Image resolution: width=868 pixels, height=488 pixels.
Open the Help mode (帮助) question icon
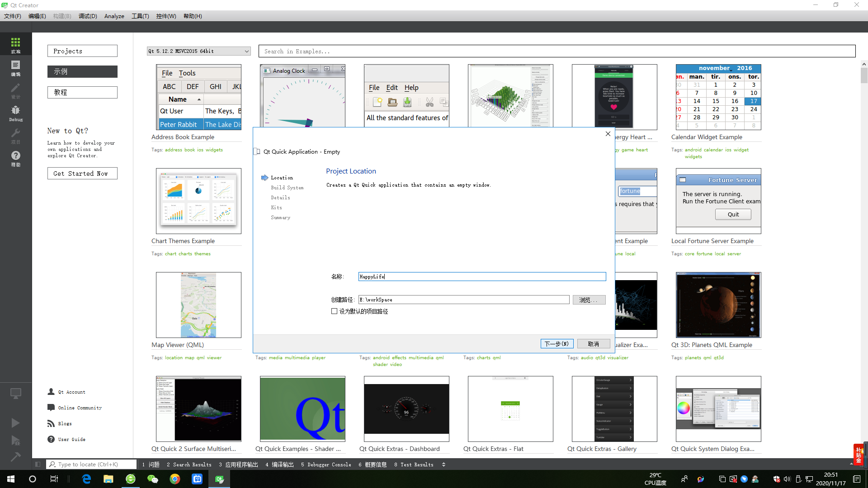click(x=16, y=158)
